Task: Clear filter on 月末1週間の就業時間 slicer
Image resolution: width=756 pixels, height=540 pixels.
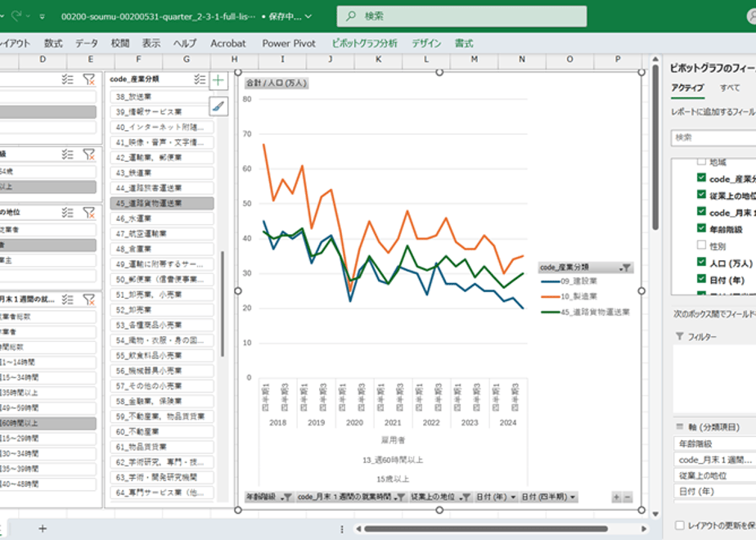Action: point(88,300)
